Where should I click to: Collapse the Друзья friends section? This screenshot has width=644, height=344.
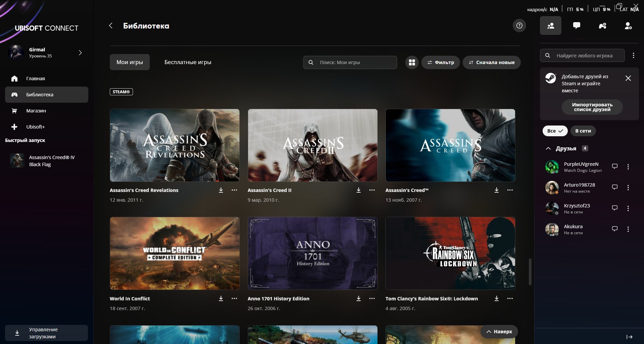548,148
